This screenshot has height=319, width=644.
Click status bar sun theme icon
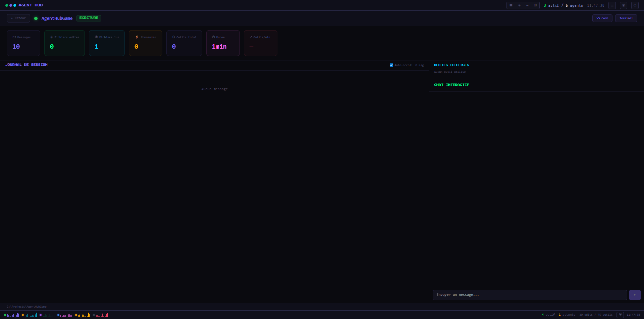click(620, 315)
